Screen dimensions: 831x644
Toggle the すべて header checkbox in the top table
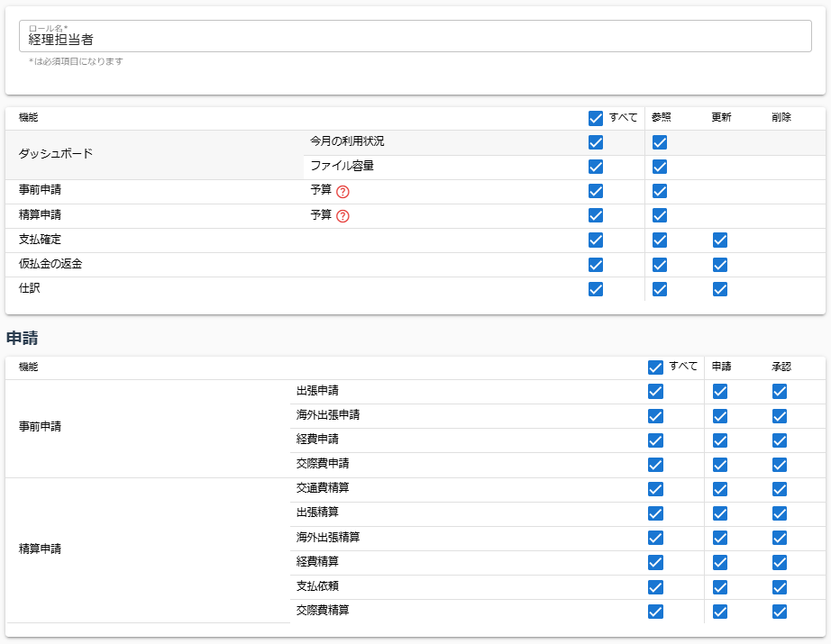[x=596, y=118]
